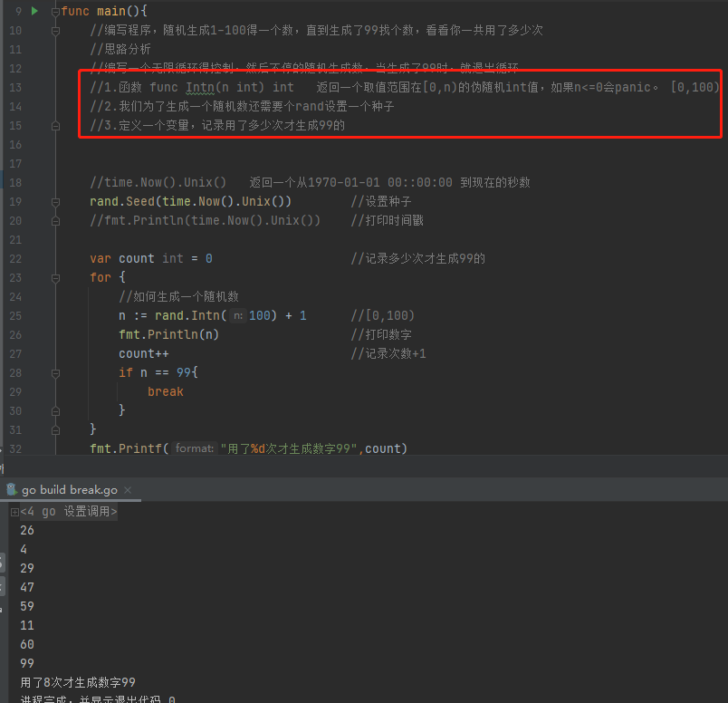Click the 'n:' parameter hint in rand.Intn
The width and height of the screenshot is (728, 703).
tap(238, 316)
